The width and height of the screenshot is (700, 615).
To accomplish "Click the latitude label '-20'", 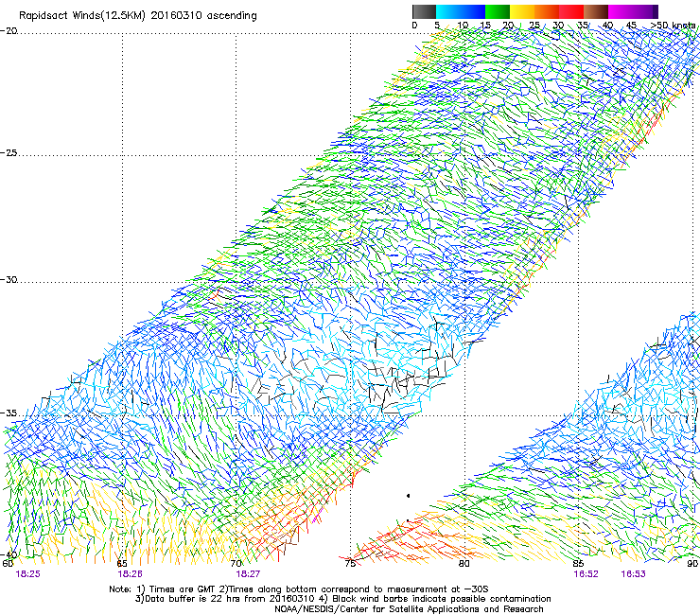I will click(9, 31).
